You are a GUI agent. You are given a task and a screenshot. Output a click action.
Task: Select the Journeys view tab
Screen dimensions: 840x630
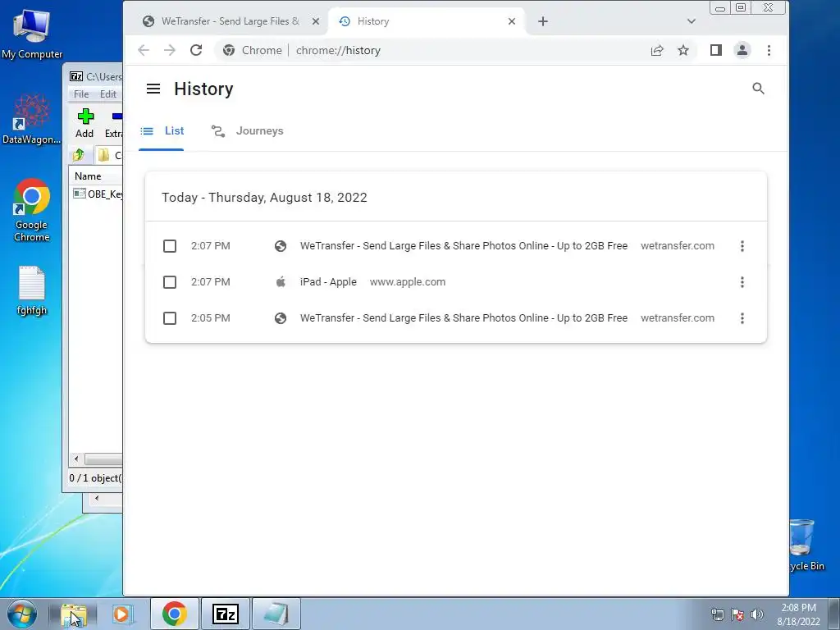coord(247,131)
